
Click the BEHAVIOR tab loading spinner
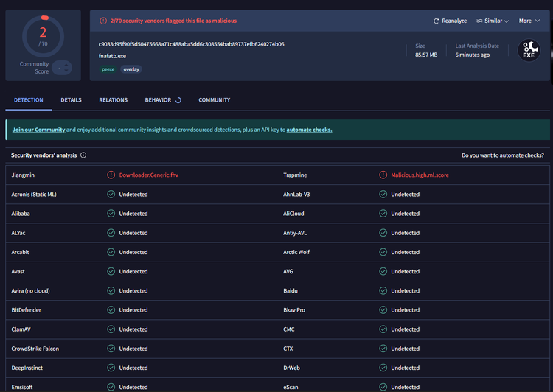[178, 100]
